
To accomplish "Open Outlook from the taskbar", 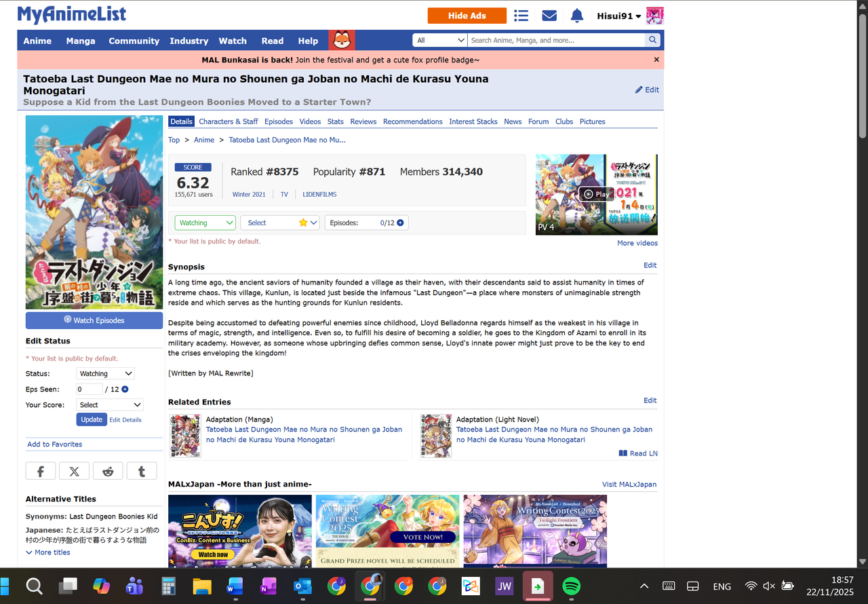I will pos(302,586).
